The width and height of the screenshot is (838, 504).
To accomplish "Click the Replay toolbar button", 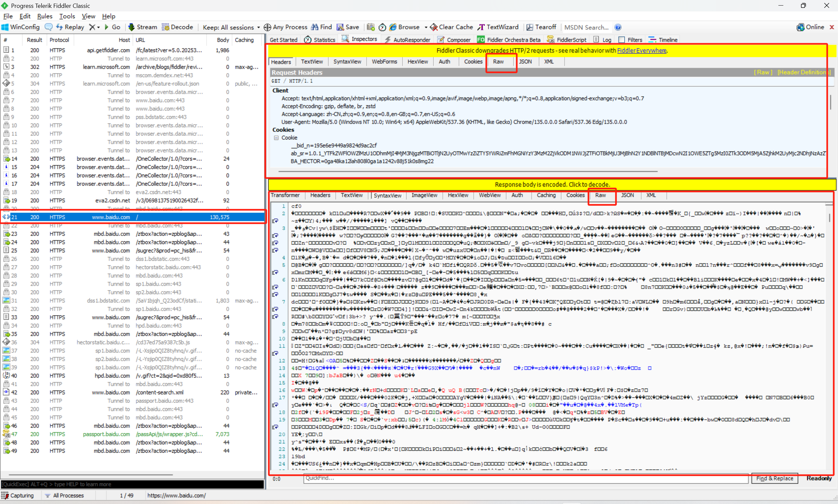I will point(70,27).
